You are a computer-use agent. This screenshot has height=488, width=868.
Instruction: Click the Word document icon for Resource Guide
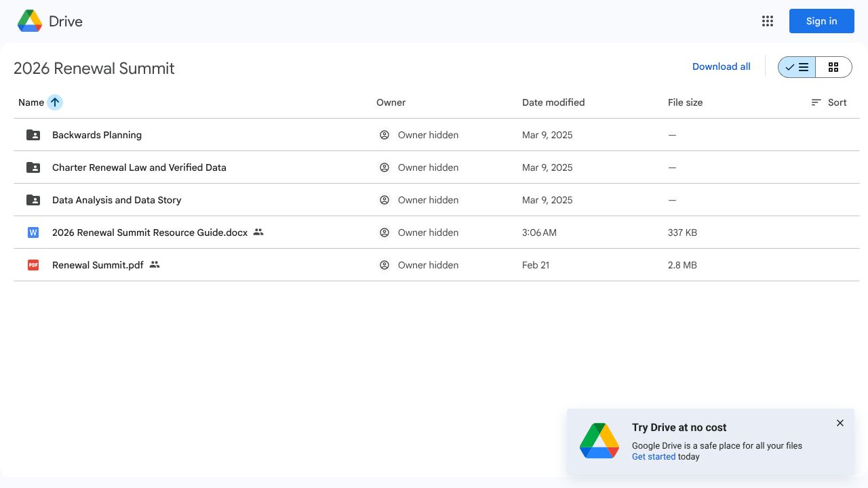coord(33,232)
